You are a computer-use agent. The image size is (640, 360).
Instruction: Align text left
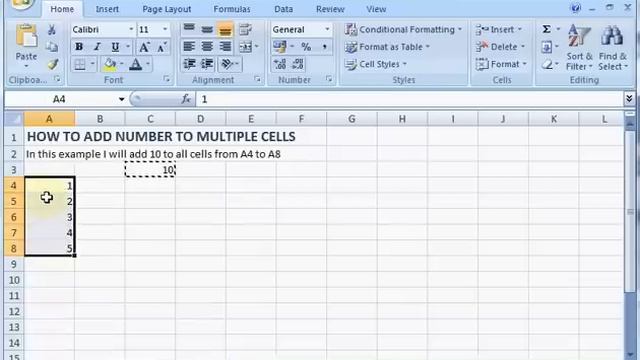pos(189,47)
